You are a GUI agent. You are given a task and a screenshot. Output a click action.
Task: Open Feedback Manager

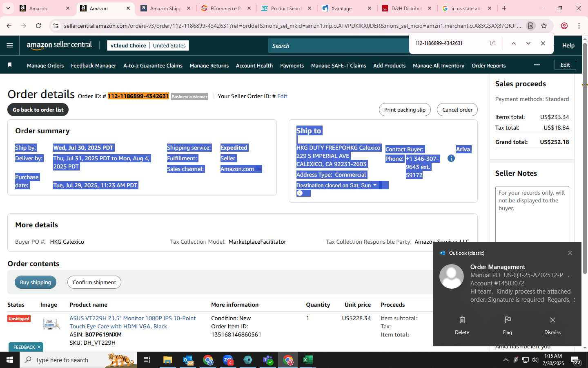tap(94, 65)
